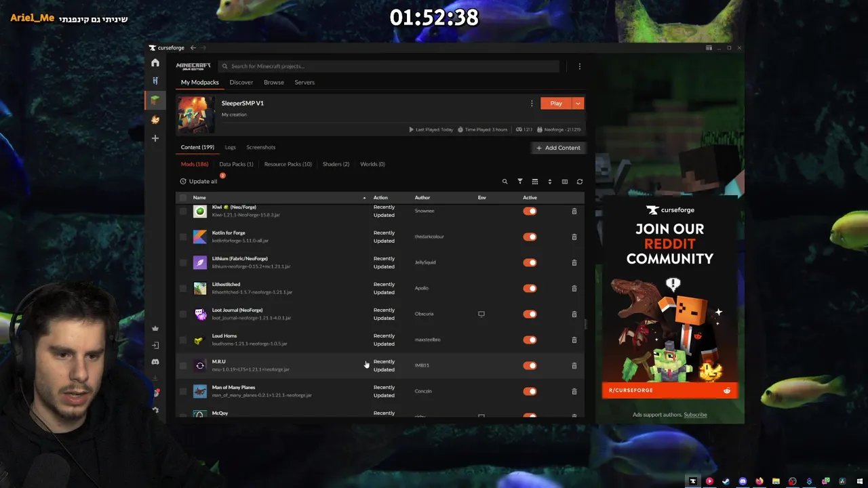Switch to the Discover tab
The width and height of the screenshot is (868, 488).
[x=241, y=83]
